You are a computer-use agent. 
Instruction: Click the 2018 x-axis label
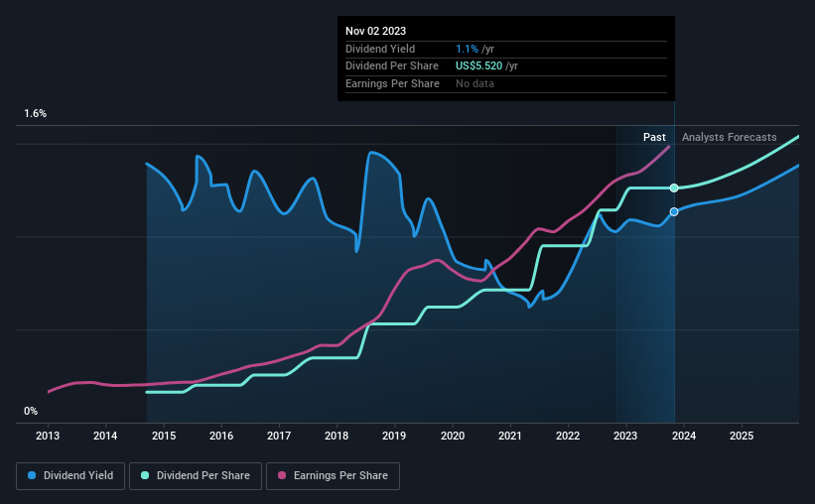pos(337,436)
